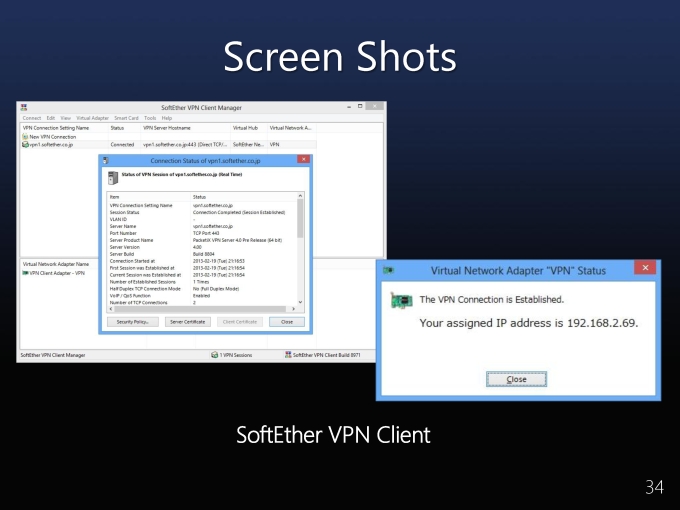Click the Status column header in the connection list

pyautogui.click(x=124, y=128)
